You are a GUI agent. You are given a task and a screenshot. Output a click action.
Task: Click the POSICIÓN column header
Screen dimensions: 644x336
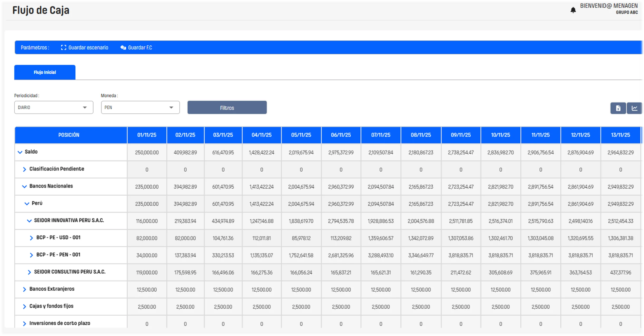click(x=69, y=135)
